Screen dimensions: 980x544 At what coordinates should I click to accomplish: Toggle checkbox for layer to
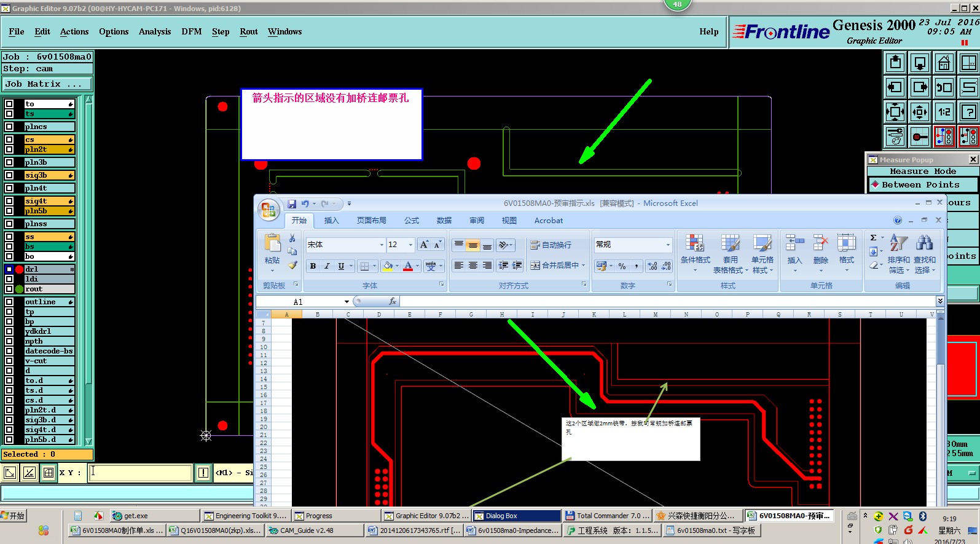[x=9, y=104]
